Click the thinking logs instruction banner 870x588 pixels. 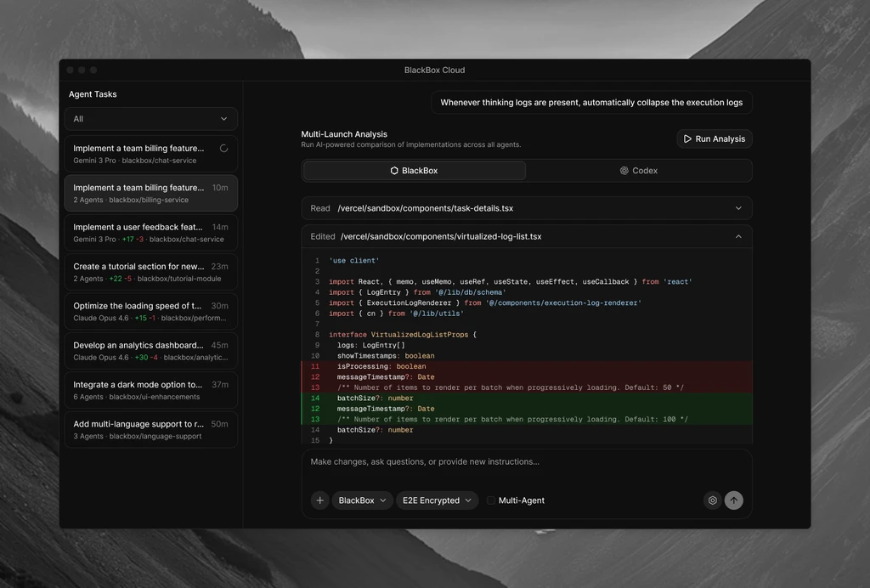pos(592,102)
